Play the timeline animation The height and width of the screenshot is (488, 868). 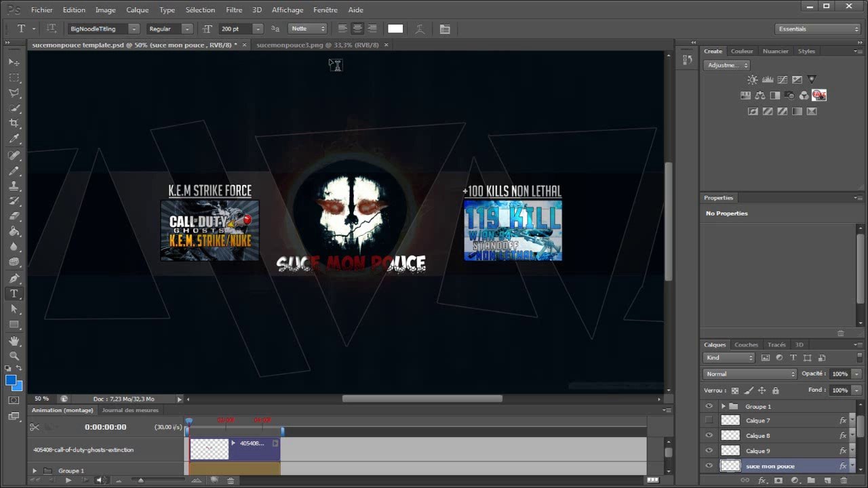click(68, 481)
